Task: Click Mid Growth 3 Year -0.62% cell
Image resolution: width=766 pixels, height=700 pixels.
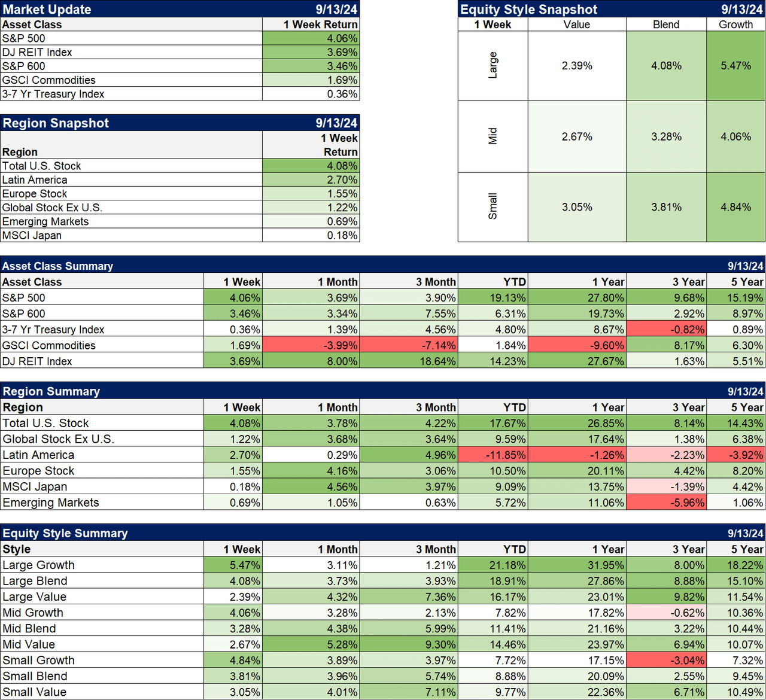Action: coord(666,613)
